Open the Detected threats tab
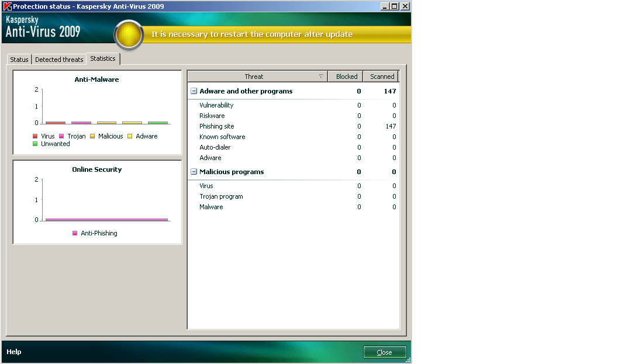The width and height of the screenshot is (625, 364). tap(58, 58)
